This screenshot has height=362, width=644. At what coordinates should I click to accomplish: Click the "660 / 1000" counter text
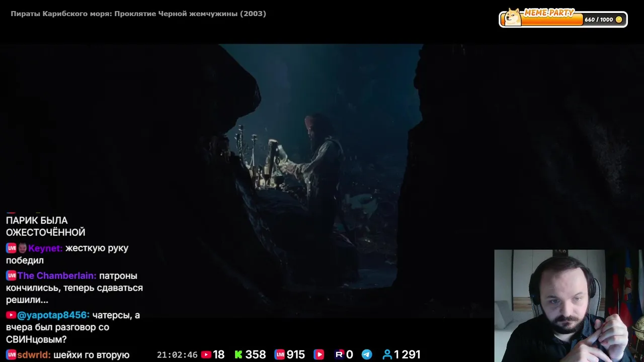click(599, 20)
